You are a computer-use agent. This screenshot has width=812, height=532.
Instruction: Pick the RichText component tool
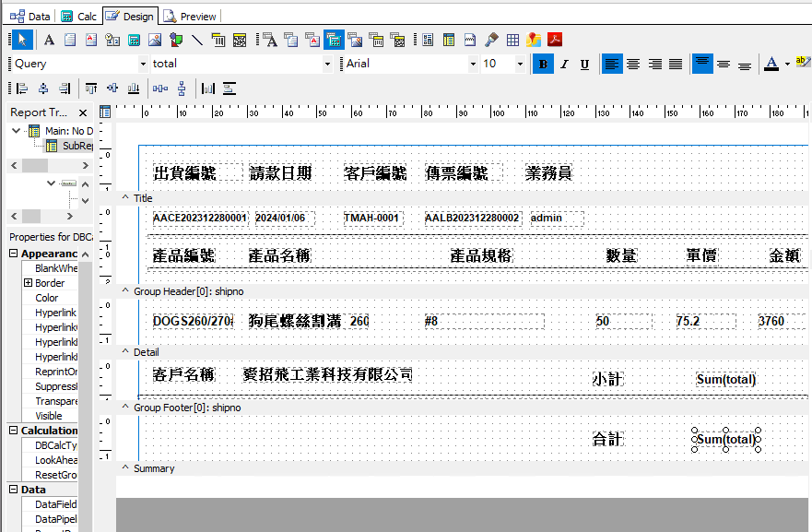[91, 40]
